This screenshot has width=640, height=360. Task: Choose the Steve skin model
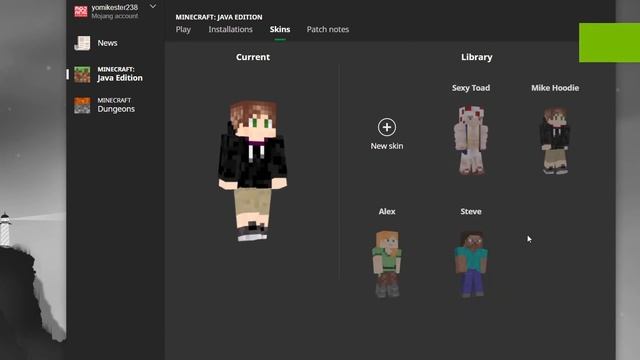pos(471,264)
